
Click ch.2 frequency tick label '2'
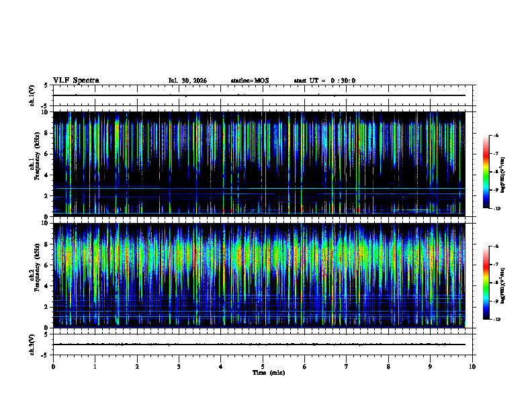click(47, 307)
